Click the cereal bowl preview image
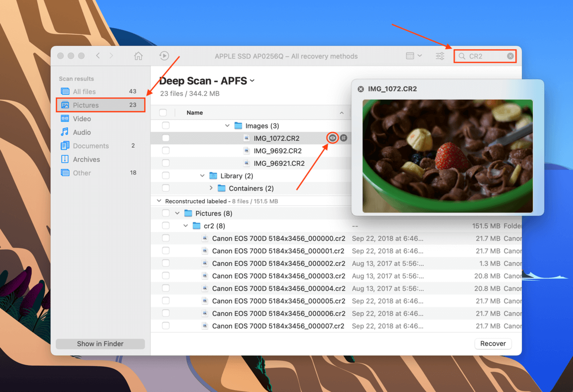The image size is (573, 392). (447, 156)
